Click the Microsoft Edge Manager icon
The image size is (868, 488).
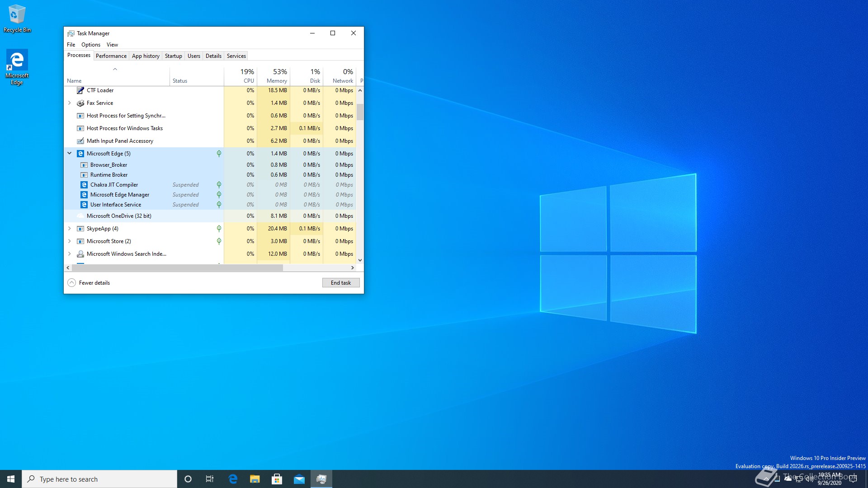(x=84, y=195)
